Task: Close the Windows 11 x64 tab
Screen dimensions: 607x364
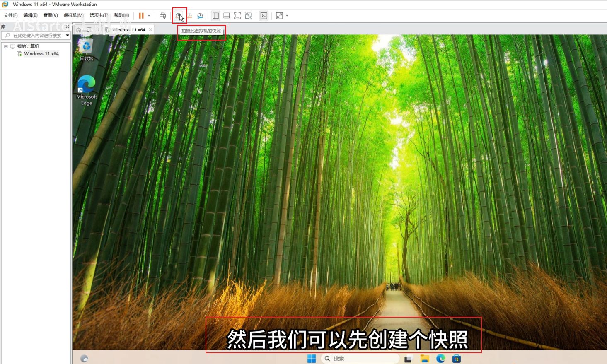Action: (x=150, y=30)
